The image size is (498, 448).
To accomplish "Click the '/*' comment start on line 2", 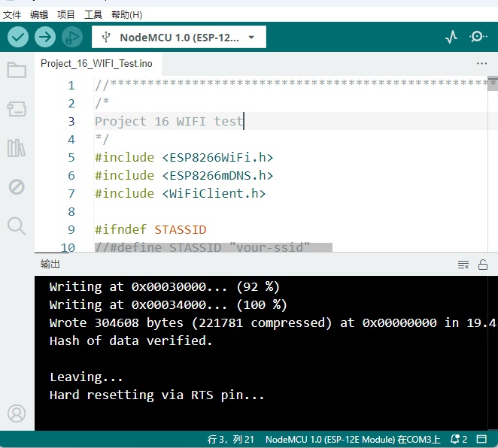I will (102, 103).
